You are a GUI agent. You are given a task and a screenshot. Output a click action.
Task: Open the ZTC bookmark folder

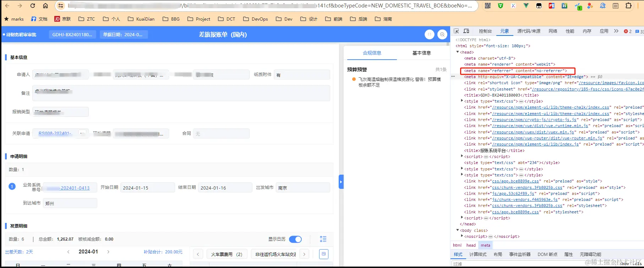point(87,19)
